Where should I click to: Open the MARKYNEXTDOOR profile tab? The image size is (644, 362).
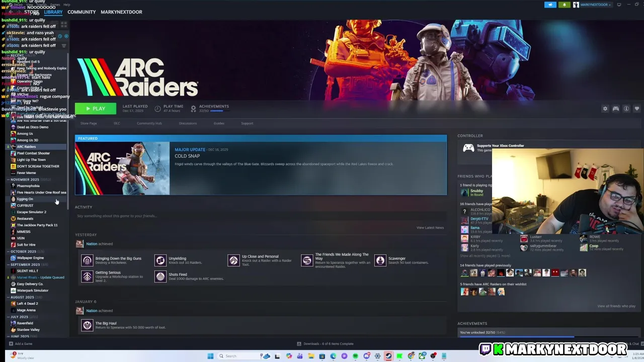tap(121, 12)
